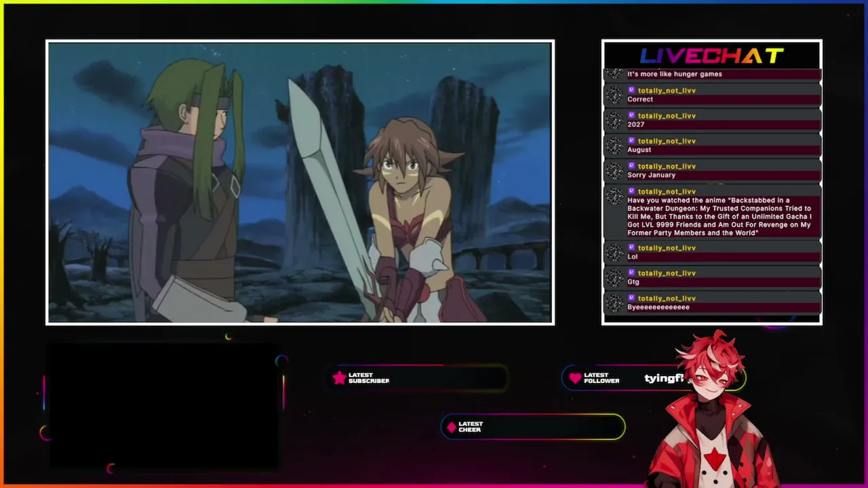
Task: Click the red-haired VTuber avatar
Action: coord(714,411)
